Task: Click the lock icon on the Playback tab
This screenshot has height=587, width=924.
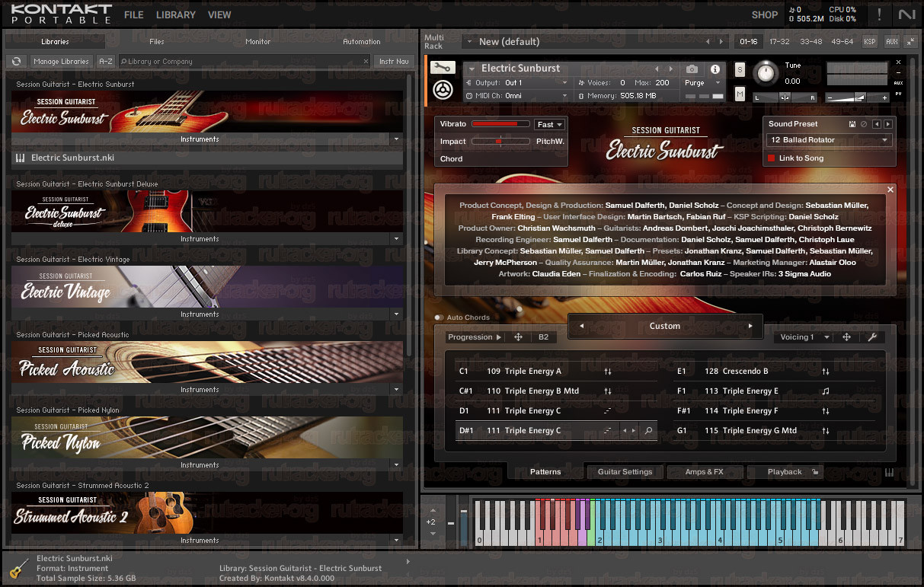Action: click(815, 473)
